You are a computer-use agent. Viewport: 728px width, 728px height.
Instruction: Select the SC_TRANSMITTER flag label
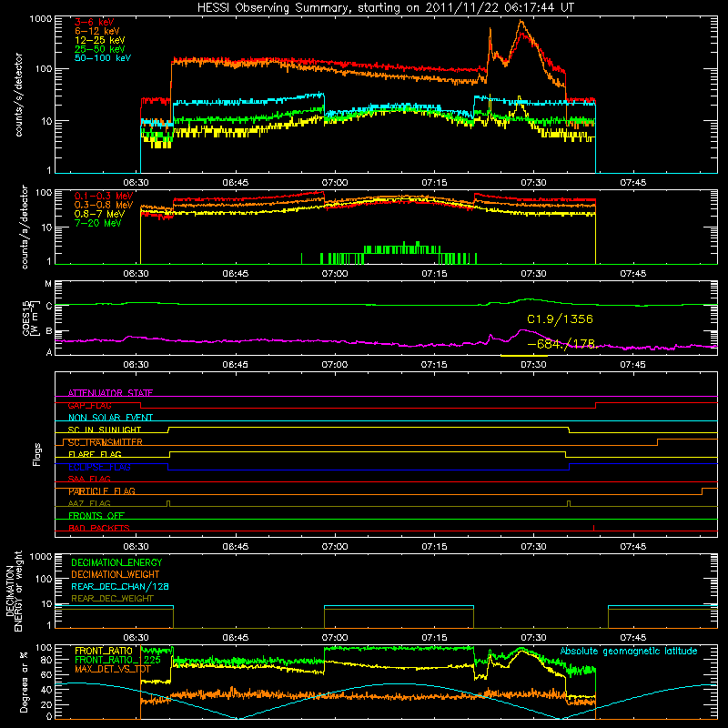[x=106, y=442]
